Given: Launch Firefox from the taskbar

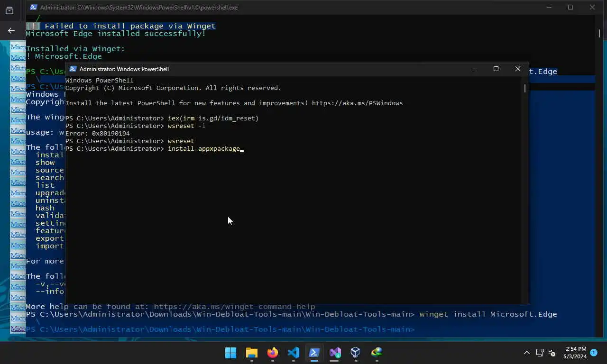Looking at the screenshot, I should tap(272, 353).
